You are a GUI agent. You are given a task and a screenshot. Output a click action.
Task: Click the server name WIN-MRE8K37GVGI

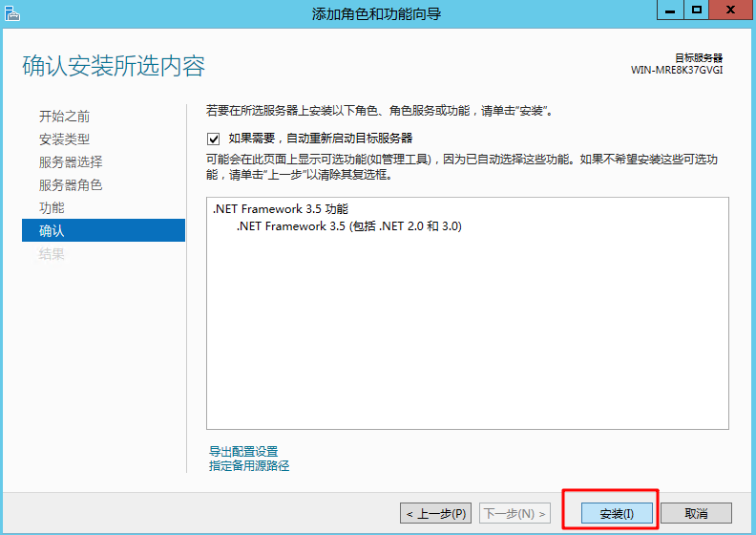point(677,70)
